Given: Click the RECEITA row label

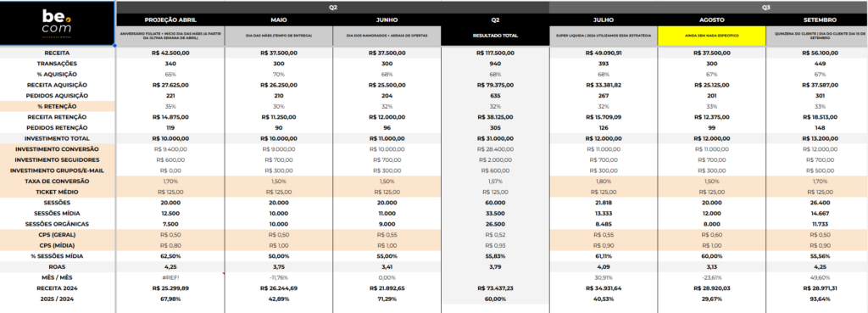Looking at the screenshot, I should point(58,53).
